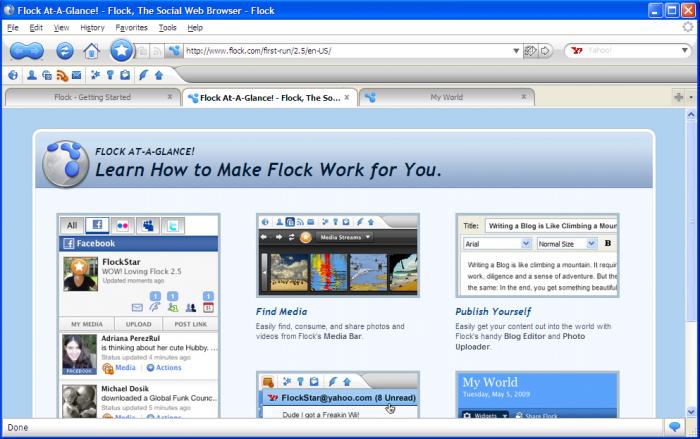Close the My World tab

coord(523,97)
